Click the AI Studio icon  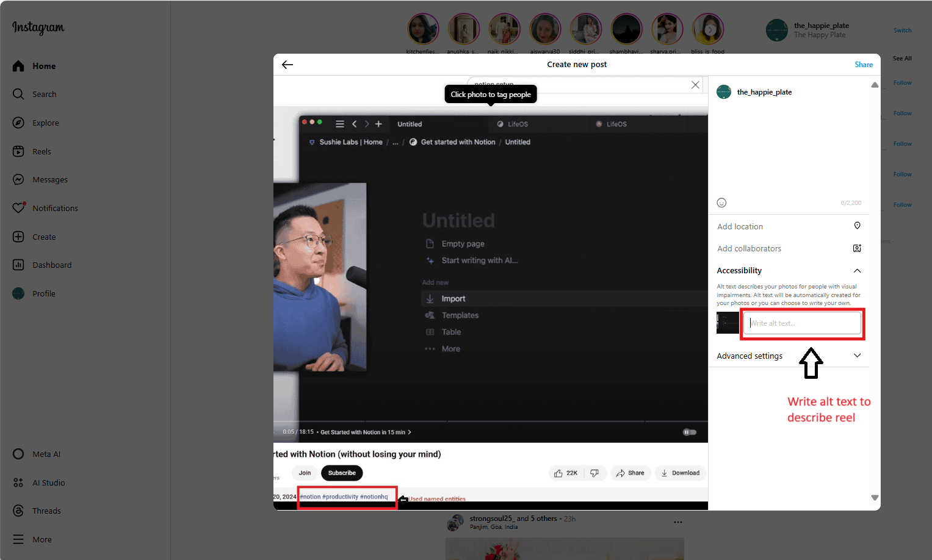[18, 483]
